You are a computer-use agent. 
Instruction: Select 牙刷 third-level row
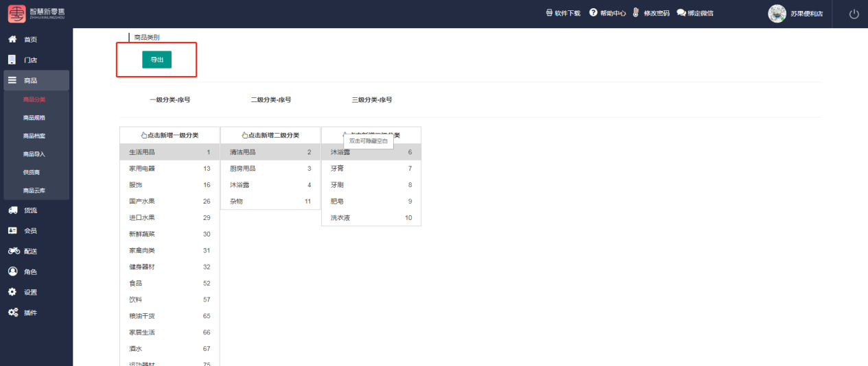371,185
